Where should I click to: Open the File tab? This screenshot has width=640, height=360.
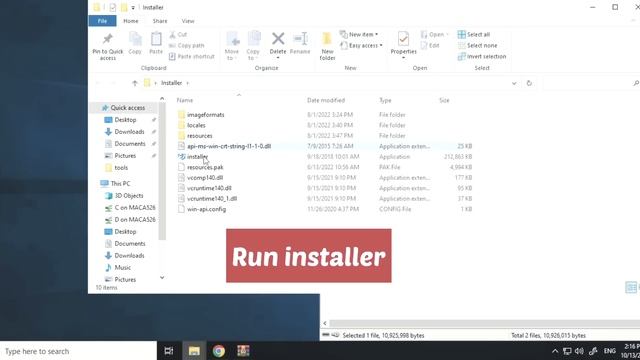102,21
